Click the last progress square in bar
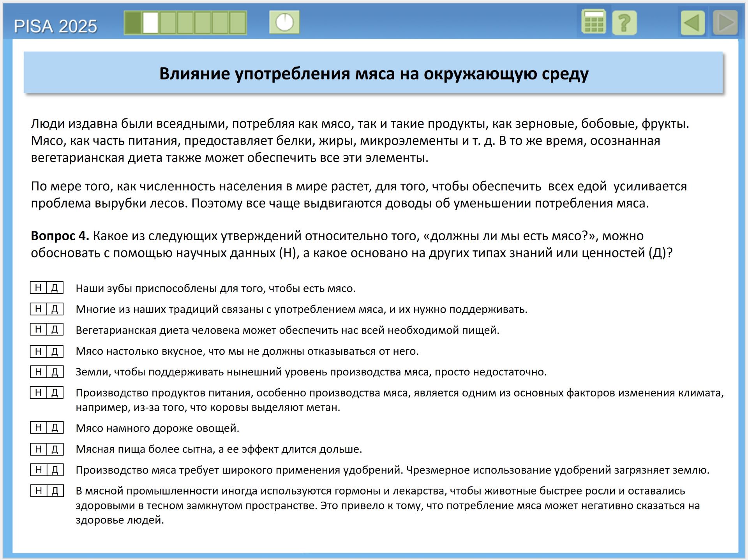This screenshot has width=748, height=560. coord(237,23)
